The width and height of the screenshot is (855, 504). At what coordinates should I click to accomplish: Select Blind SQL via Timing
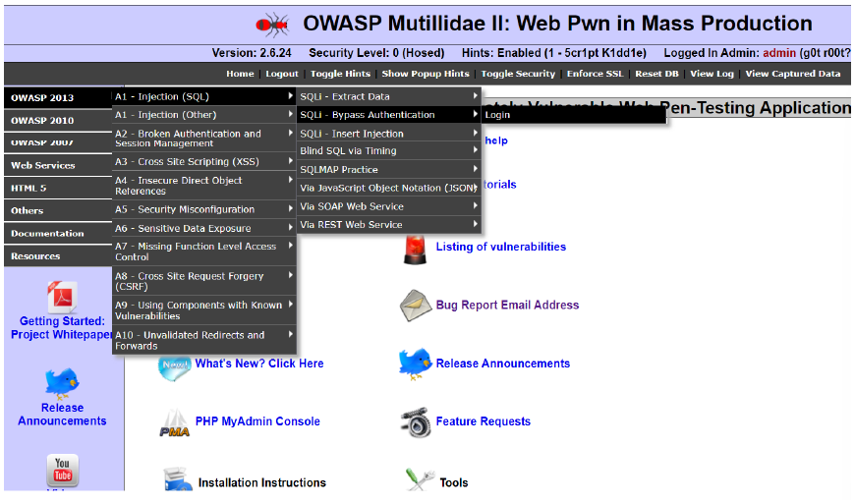(389, 151)
